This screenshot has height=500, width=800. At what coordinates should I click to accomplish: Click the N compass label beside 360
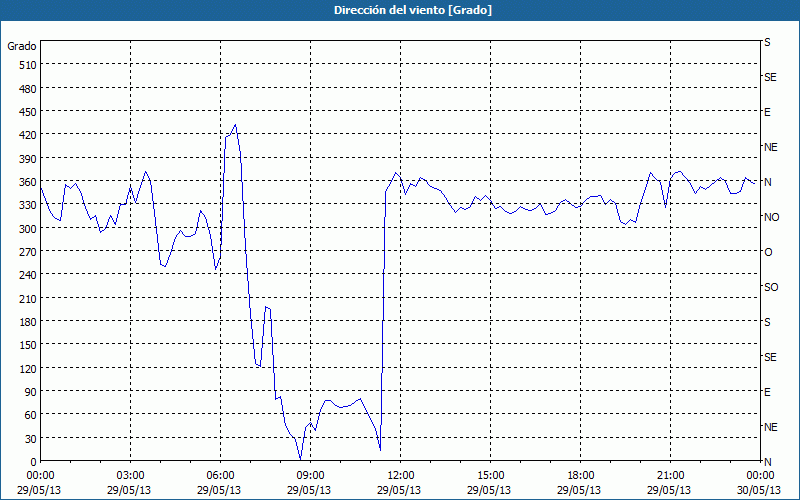tap(767, 182)
